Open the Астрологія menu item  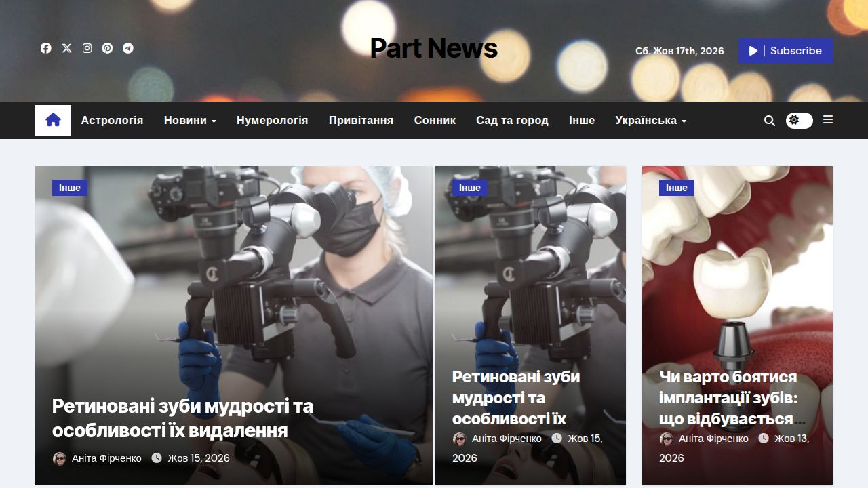point(112,120)
